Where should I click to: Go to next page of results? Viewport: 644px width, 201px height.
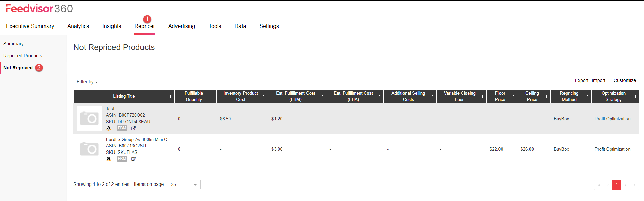tap(625, 185)
